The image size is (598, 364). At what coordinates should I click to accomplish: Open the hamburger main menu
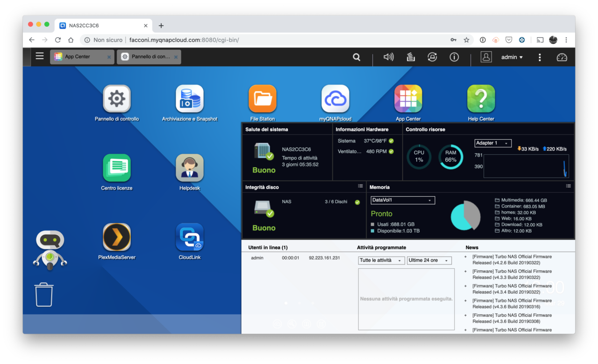coord(39,56)
